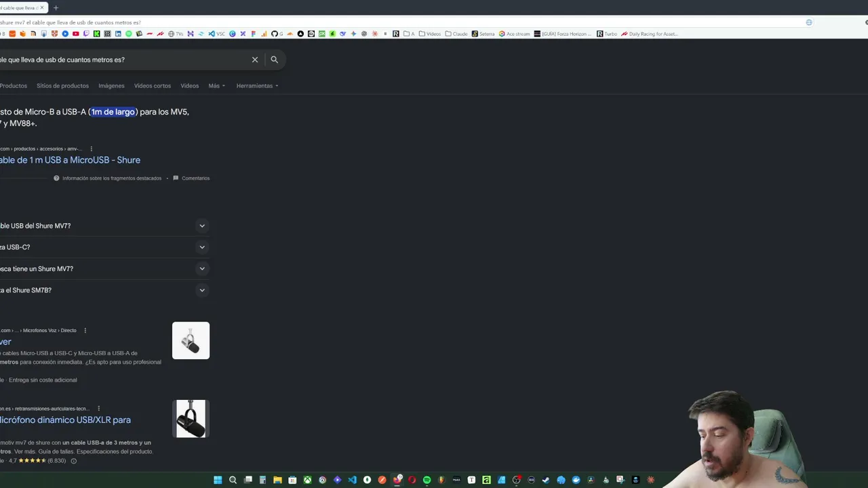The image size is (868, 488).
Task: Open the YouTube bookmark icon
Action: click(x=75, y=34)
